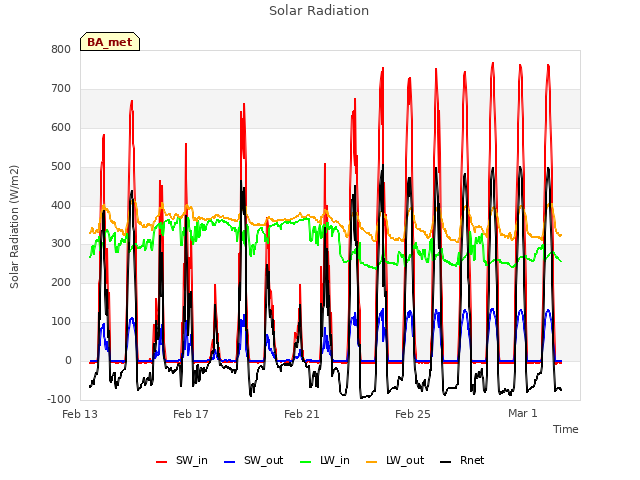The height and width of the screenshot is (480, 640).
Task: Click the BA_met annotation label
Action: [x=110, y=42]
